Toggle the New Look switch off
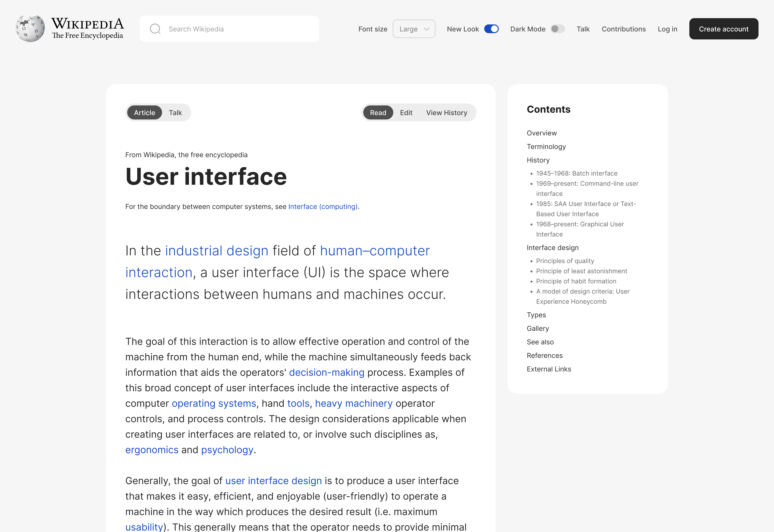 click(491, 29)
